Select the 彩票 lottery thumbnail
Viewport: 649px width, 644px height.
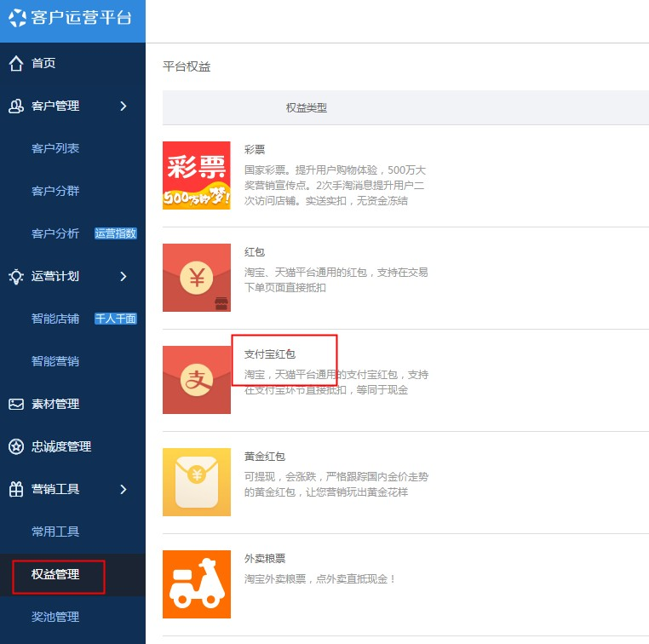(x=197, y=175)
